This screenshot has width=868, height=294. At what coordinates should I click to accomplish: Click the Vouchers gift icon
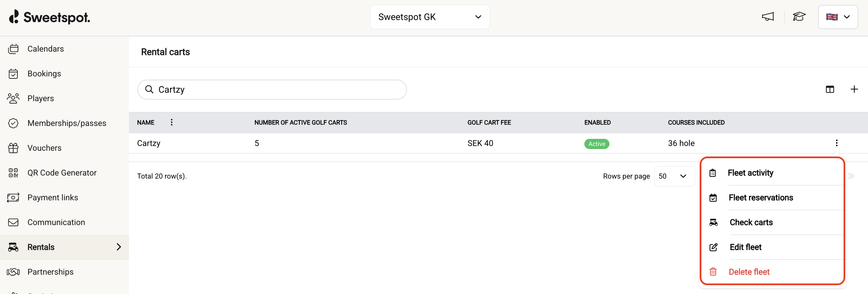13,148
